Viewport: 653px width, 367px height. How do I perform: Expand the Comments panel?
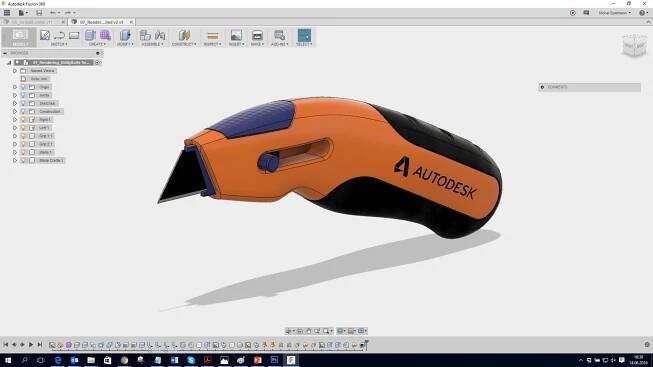(x=542, y=87)
